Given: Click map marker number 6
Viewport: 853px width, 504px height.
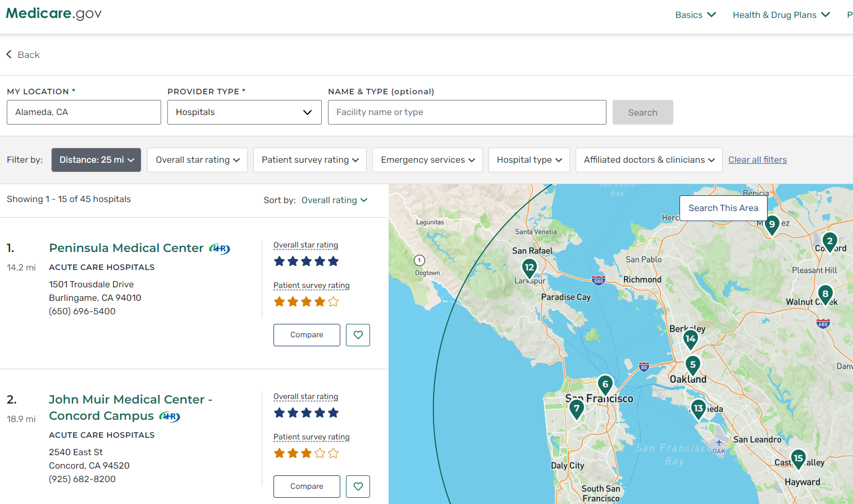Looking at the screenshot, I should pos(605,385).
